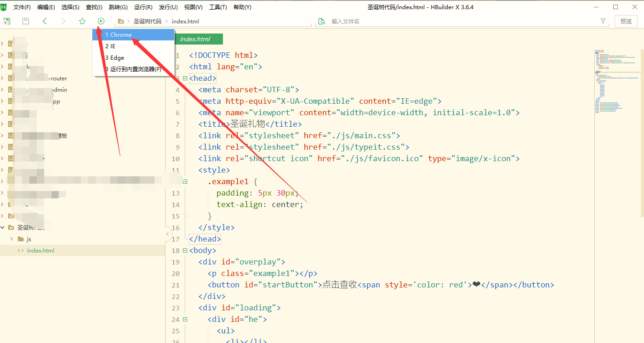644x343 pixels.
Task: Open the 编辑(E) menu
Action: tap(46, 7)
